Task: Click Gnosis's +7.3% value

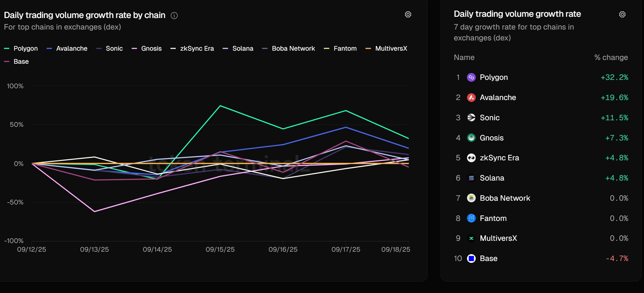Action: pos(617,138)
